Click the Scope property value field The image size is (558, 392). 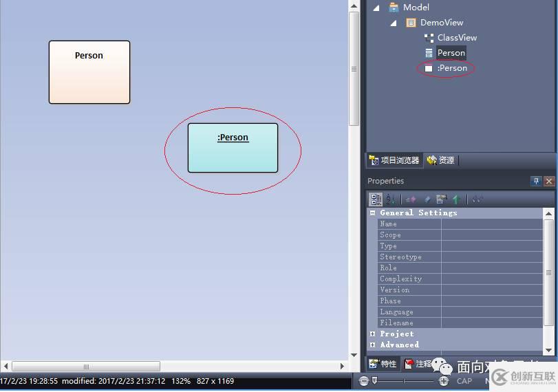point(492,235)
